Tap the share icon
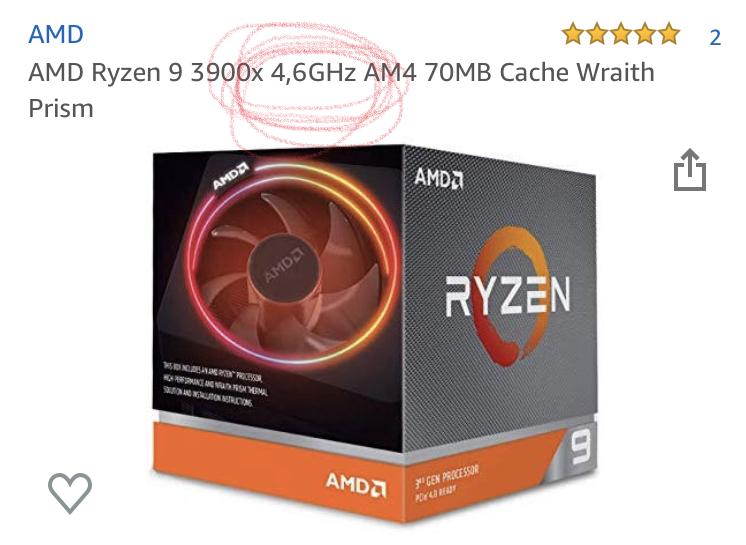The width and height of the screenshot is (746, 545). [689, 170]
